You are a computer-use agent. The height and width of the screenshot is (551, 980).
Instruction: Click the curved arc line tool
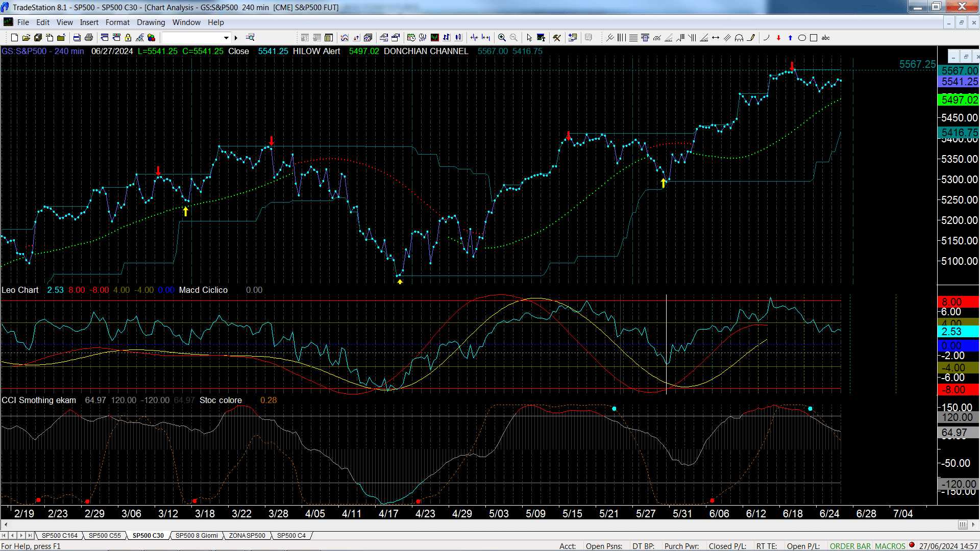pos(767,38)
